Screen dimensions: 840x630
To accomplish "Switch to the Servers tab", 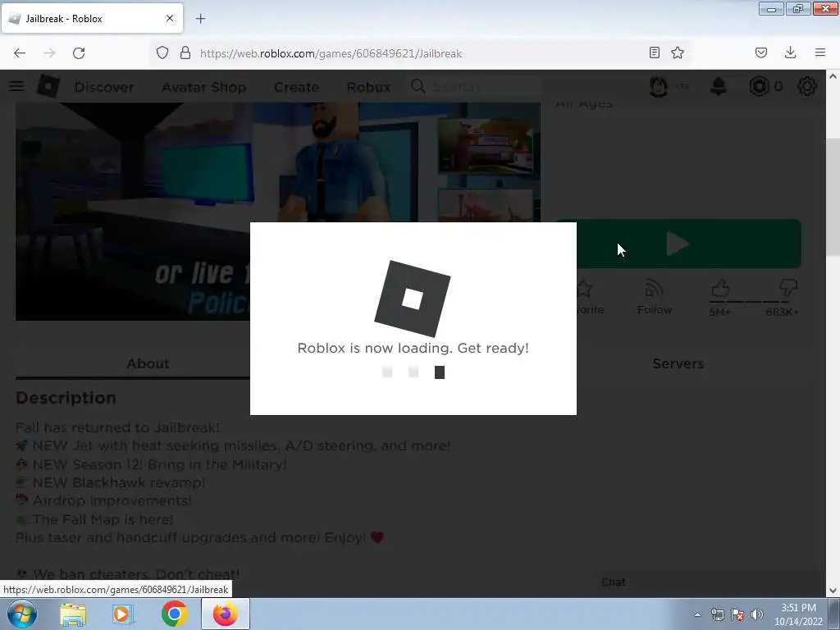I will coord(678,363).
